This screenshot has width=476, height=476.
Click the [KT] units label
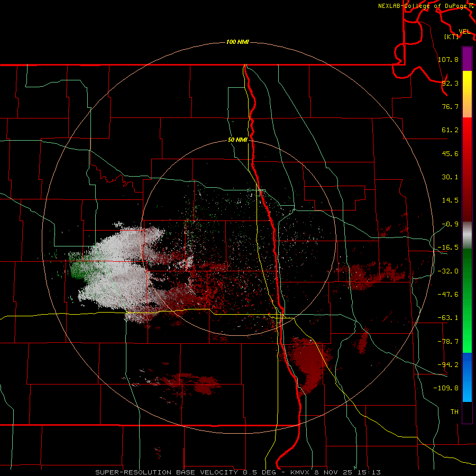(452, 36)
